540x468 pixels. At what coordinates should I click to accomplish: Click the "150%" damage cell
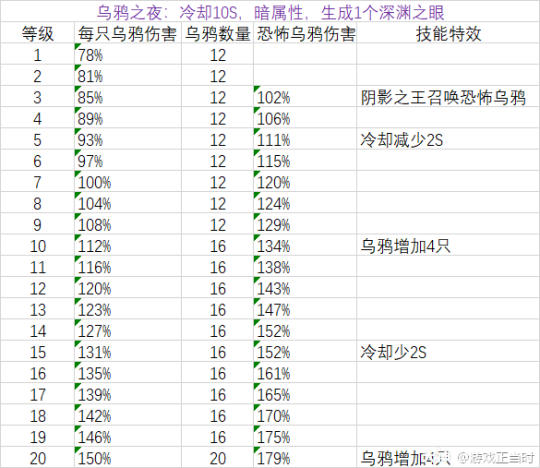(127, 458)
